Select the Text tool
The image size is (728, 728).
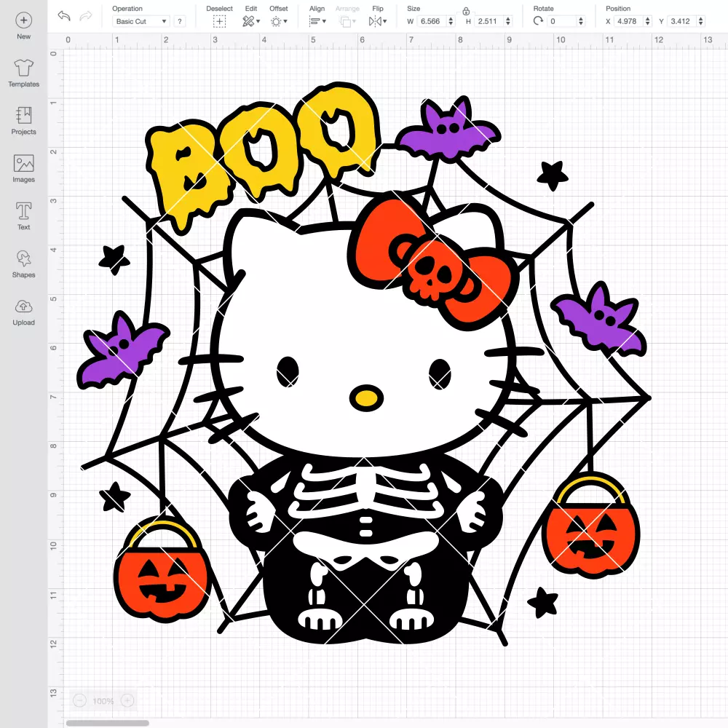click(x=24, y=216)
